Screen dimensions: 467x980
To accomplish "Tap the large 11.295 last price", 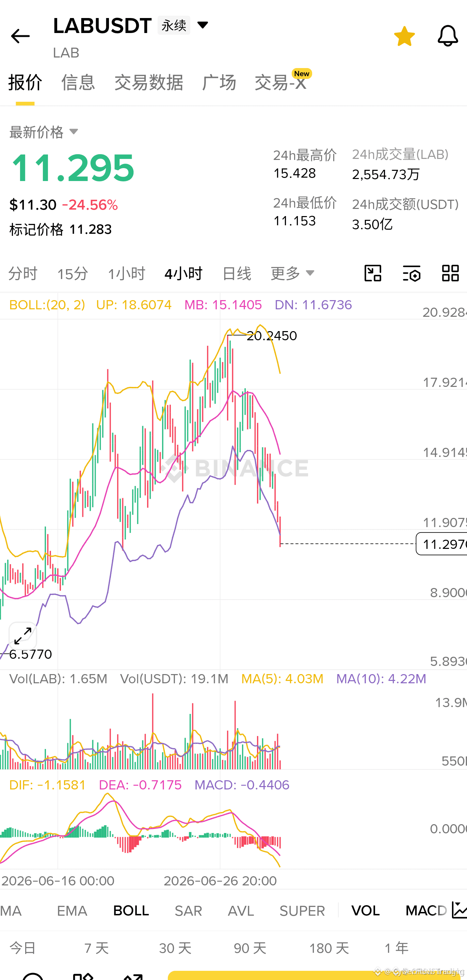I will 73,168.
